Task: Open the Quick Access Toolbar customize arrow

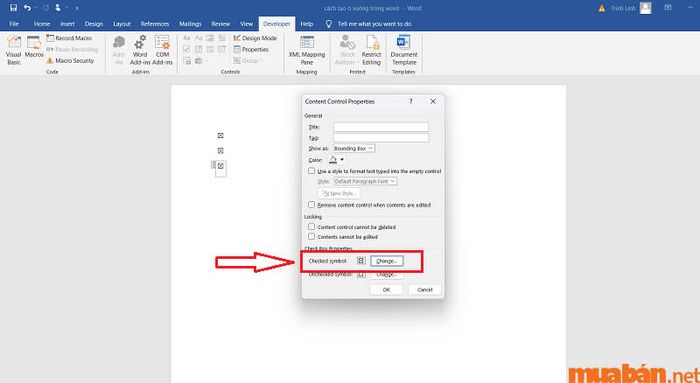Action: (x=77, y=8)
